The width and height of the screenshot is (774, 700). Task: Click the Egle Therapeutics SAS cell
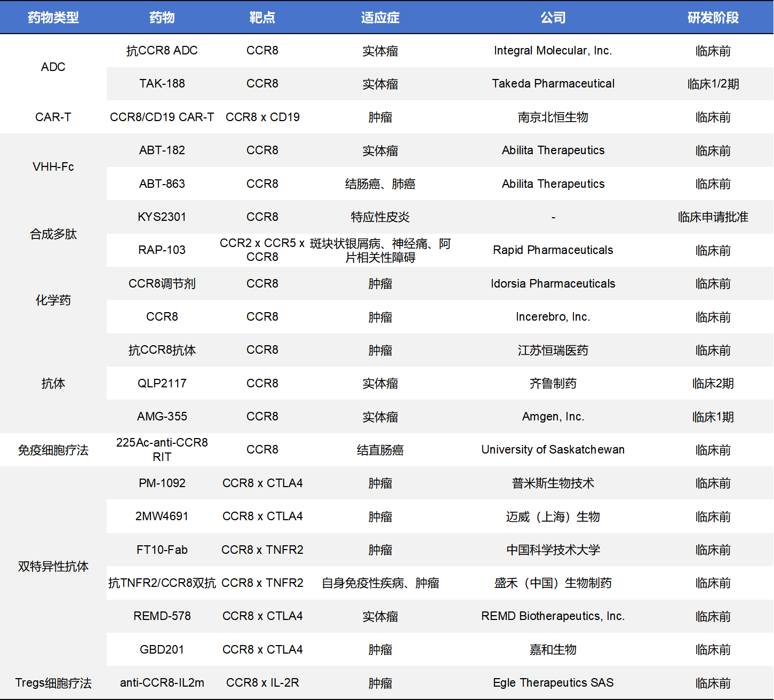(x=553, y=683)
